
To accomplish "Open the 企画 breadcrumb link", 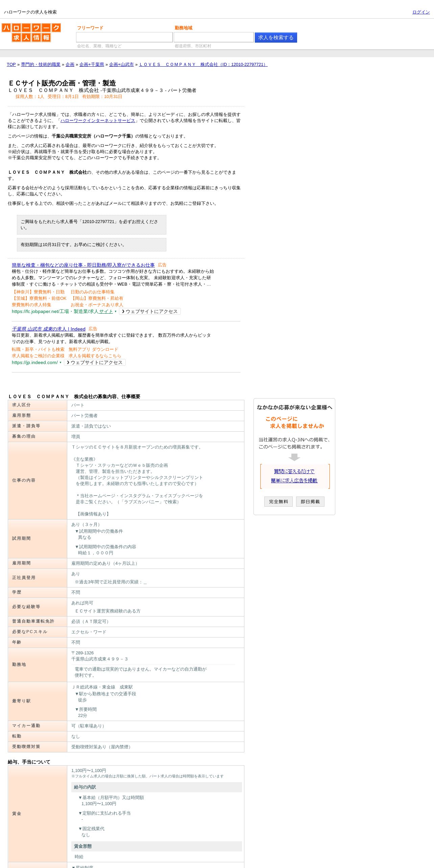I will [70, 65].
